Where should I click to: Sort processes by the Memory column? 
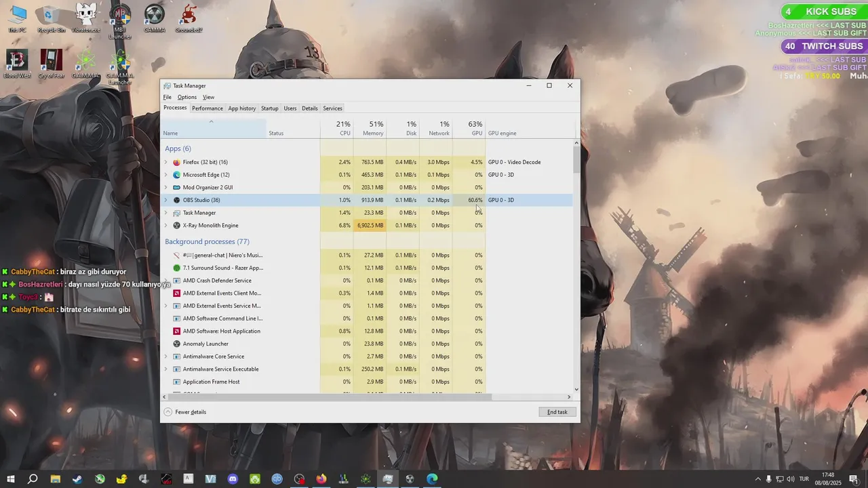tap(370, 128)
